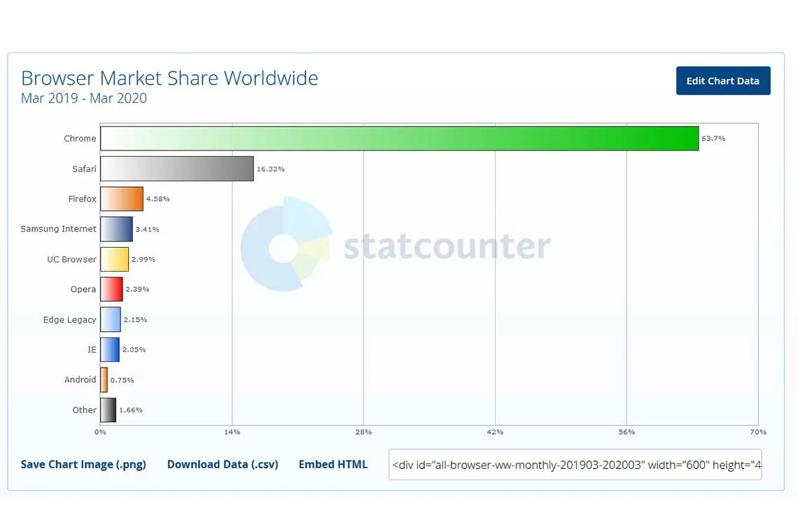Image resolution: width=798 pixels, height=532 pixels.
Task: Click the 'Firefox' axis label
Action: (83, 199)
